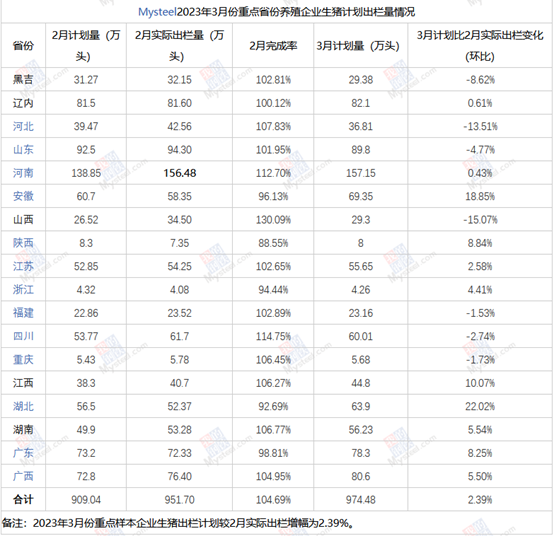Open the 江苏 province link
Image resolution: width=554 pixels, height=536 pixels.
23,266
